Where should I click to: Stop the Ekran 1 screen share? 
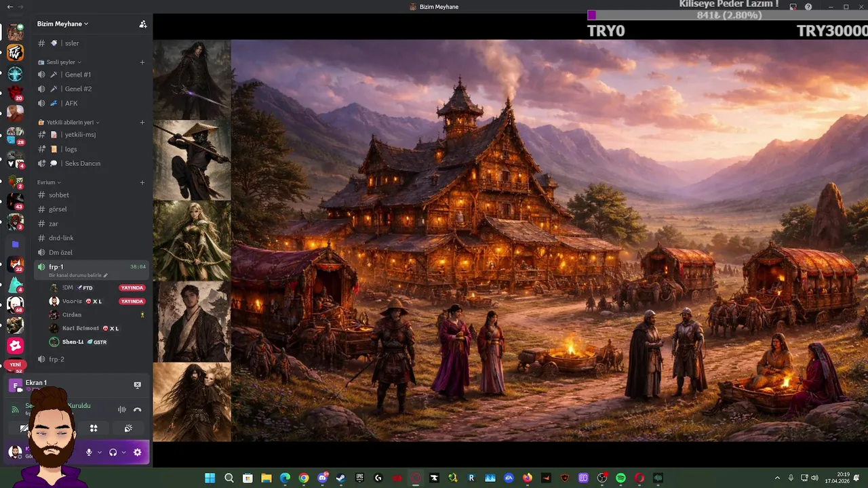pyautogui.click(x=137, y=385)
